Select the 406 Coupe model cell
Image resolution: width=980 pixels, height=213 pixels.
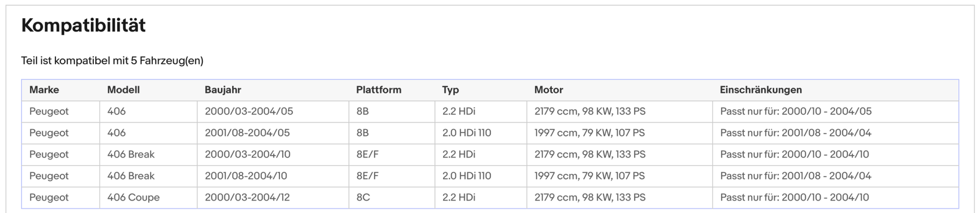coord(133,197)
